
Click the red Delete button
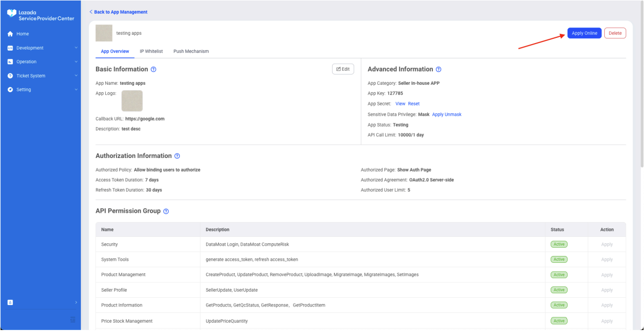pyautogui.click(x=615, y=33)
